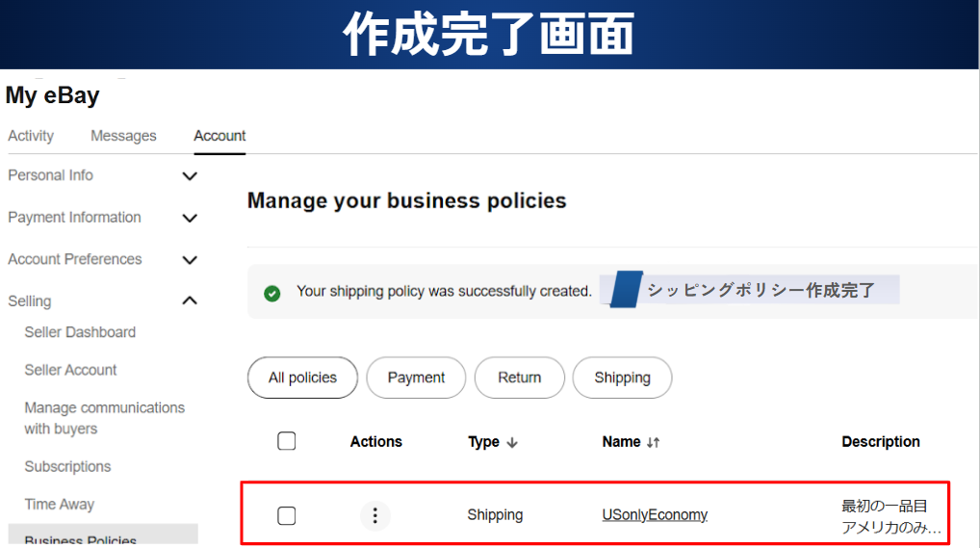Select the Account tab
The image size is (980, 548).
(219, 136)
